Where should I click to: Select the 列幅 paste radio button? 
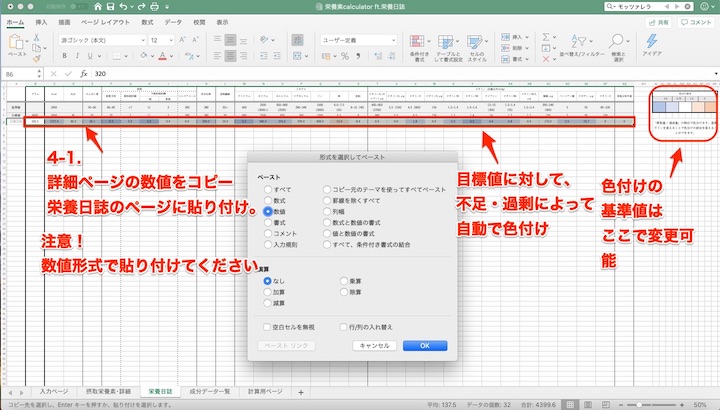pos(326,211)
